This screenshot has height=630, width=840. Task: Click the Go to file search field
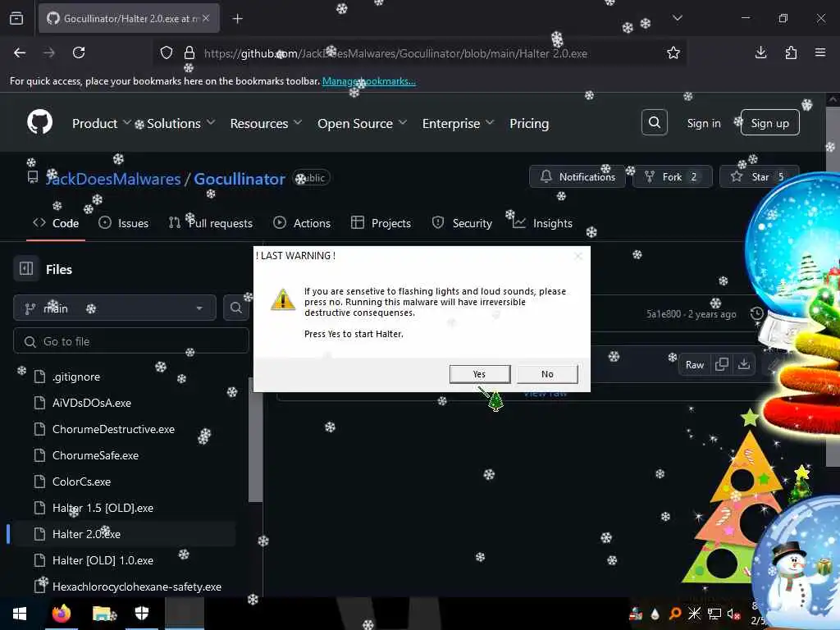click(x=131, y=341)
